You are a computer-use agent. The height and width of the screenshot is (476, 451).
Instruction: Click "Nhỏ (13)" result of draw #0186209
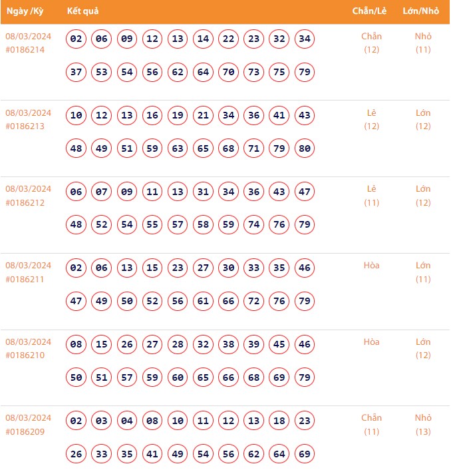tap(423, 425)
